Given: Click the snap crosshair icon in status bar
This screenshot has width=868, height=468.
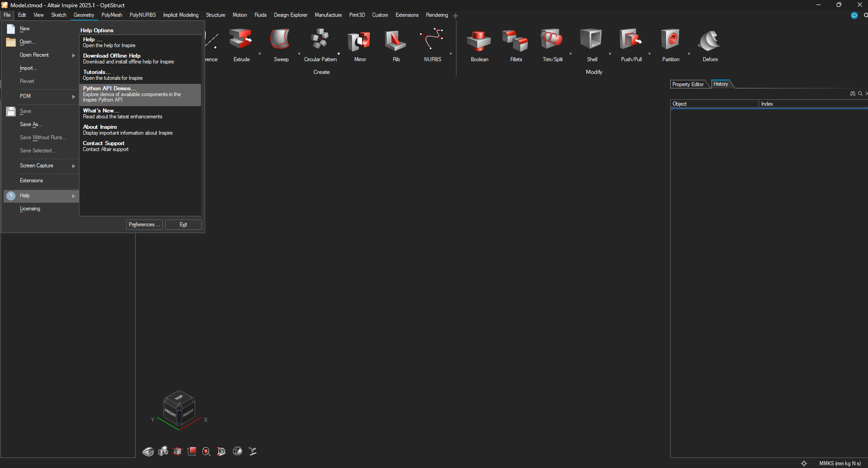Looking at the screenshot, I should [804, 463].
